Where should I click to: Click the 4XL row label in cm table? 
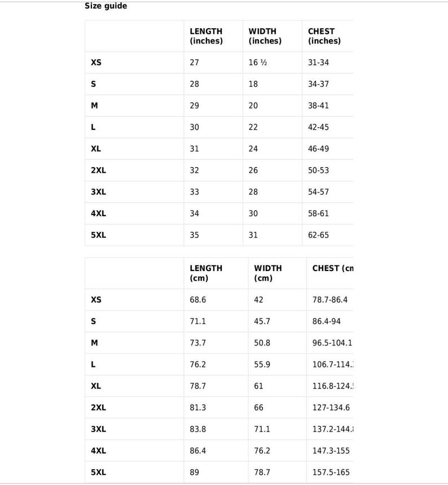(98, 451)
